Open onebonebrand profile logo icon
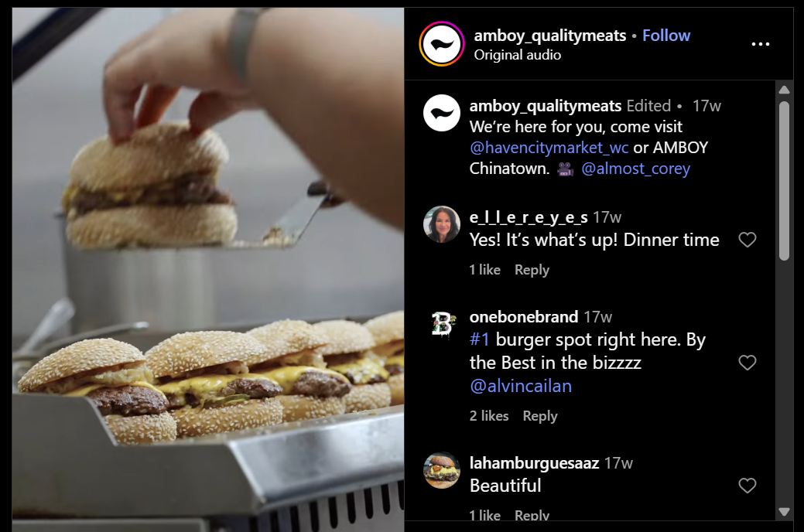This screenshot has height=532, width=804. [442, 324]
